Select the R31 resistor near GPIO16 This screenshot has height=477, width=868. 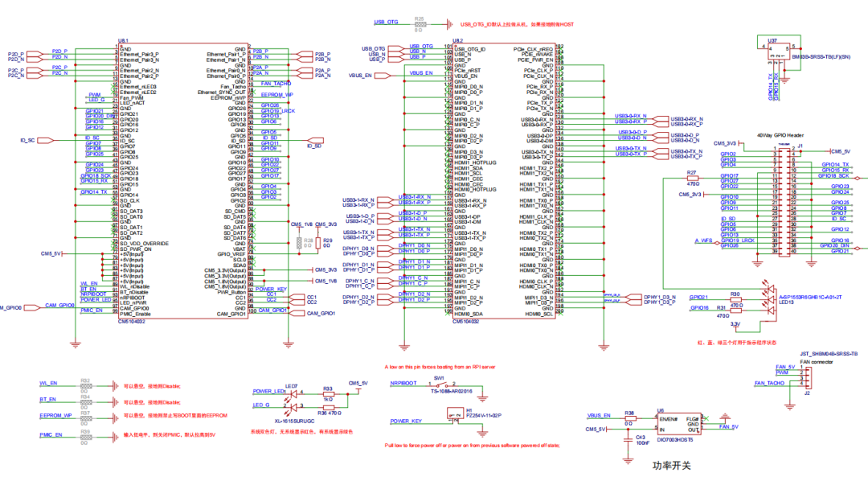(x=735, y=310)
